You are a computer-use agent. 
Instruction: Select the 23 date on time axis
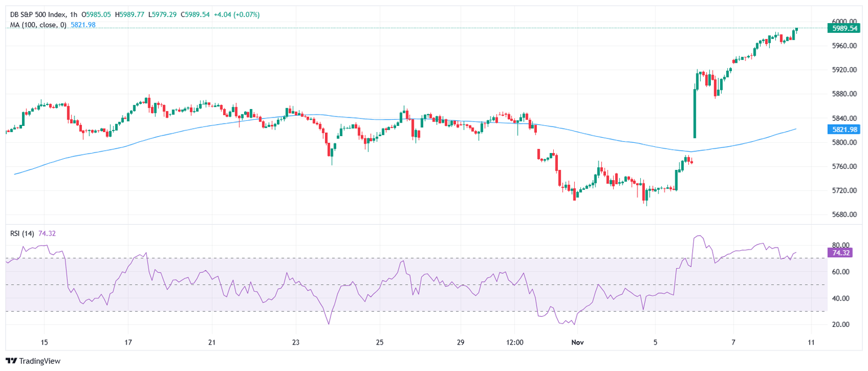tap(296, 342)
